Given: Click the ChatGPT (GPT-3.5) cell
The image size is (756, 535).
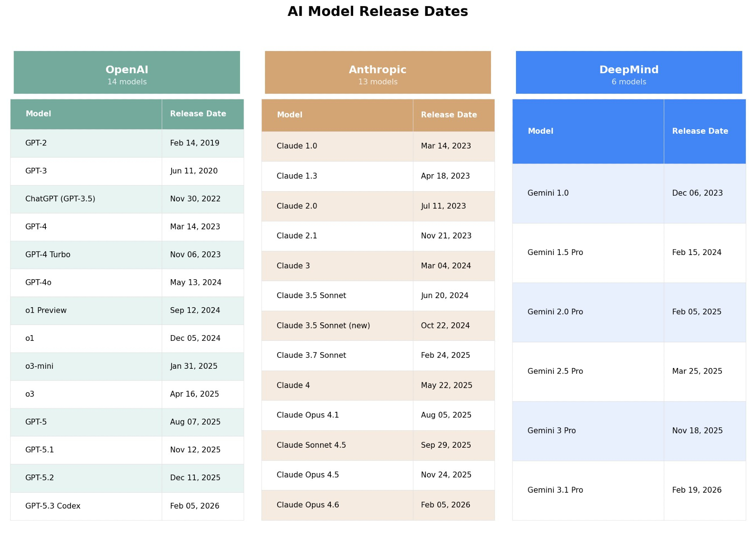Looking at the screenshot, I should pyautogui.click(x=60, y=199).
